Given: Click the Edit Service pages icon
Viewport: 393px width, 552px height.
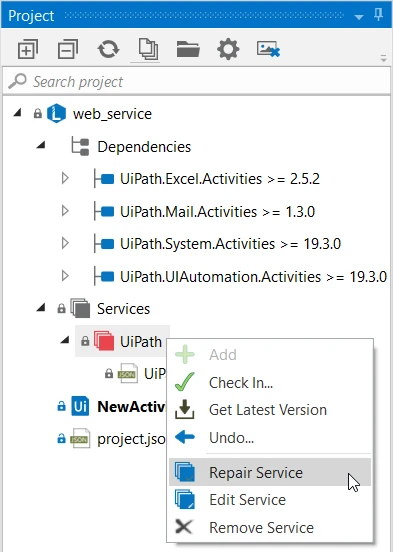Looking at the screenshot, I should click(x=185, y=500).
